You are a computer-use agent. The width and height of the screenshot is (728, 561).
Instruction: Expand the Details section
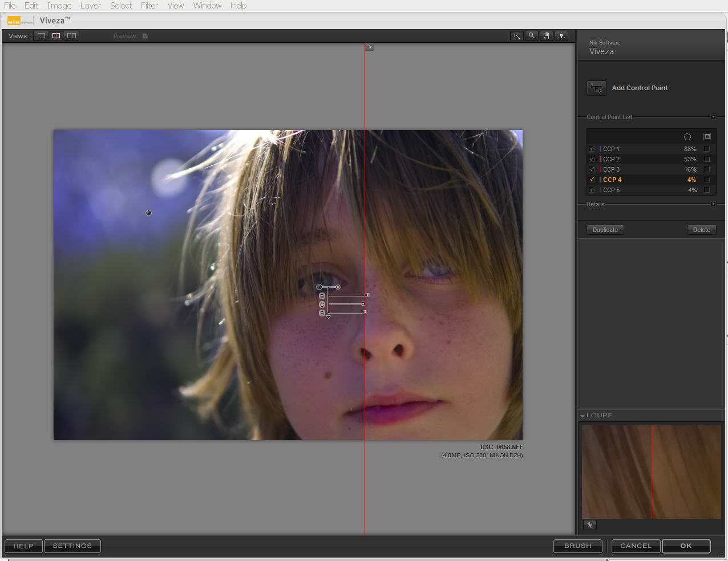coord(713,204)
